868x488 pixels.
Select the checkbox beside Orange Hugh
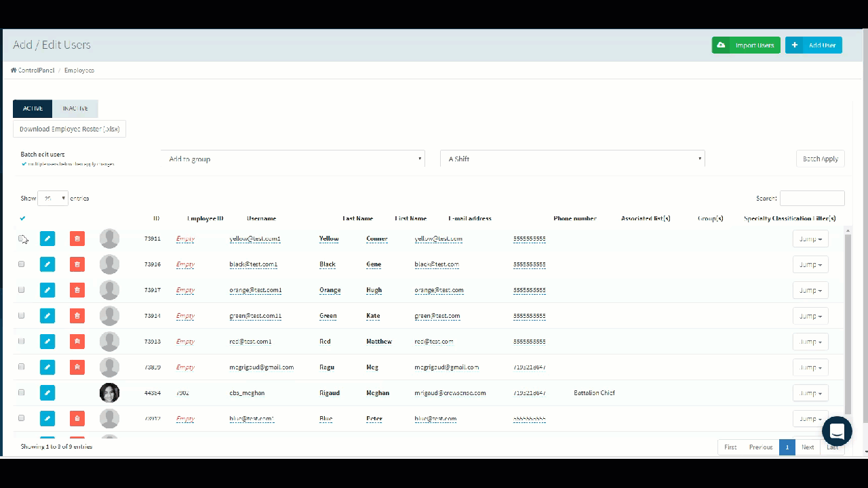[22, 289]
